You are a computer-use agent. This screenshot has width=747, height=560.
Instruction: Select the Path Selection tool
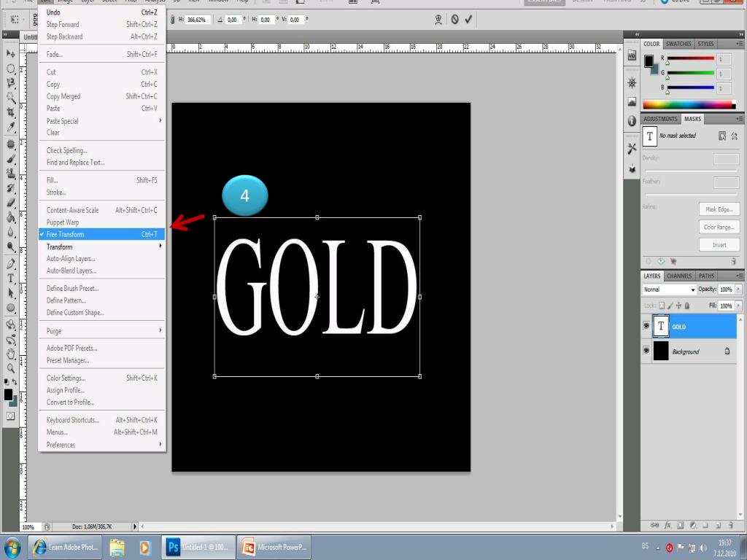pos(10,293)
